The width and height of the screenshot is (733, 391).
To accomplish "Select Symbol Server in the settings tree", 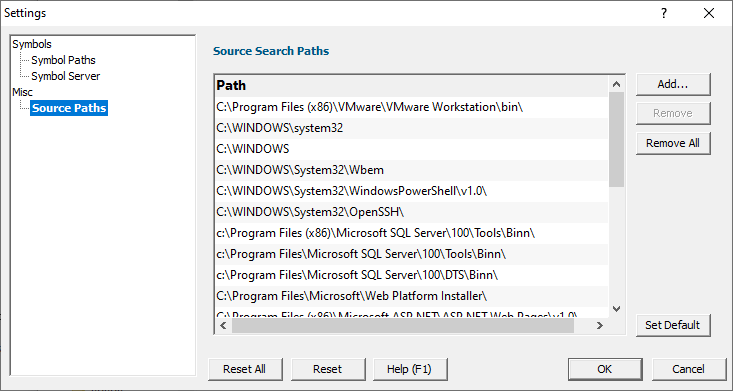I will point(65,76).
